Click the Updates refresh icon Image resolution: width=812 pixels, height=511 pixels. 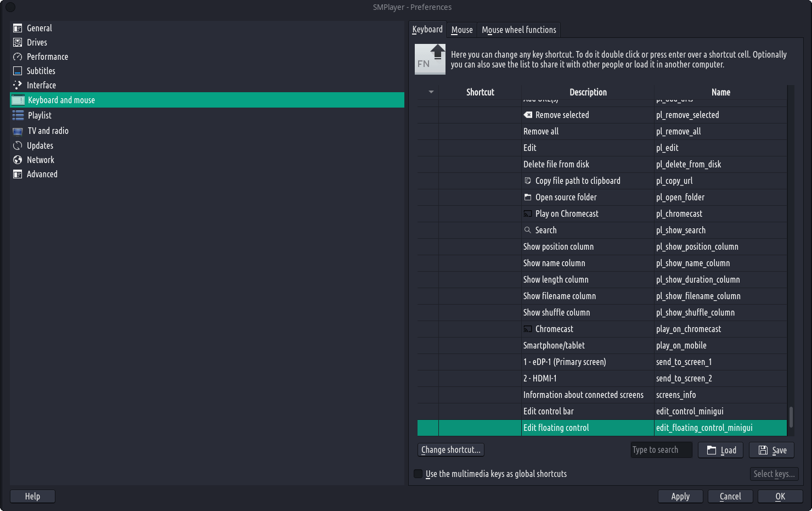point(18,145)
